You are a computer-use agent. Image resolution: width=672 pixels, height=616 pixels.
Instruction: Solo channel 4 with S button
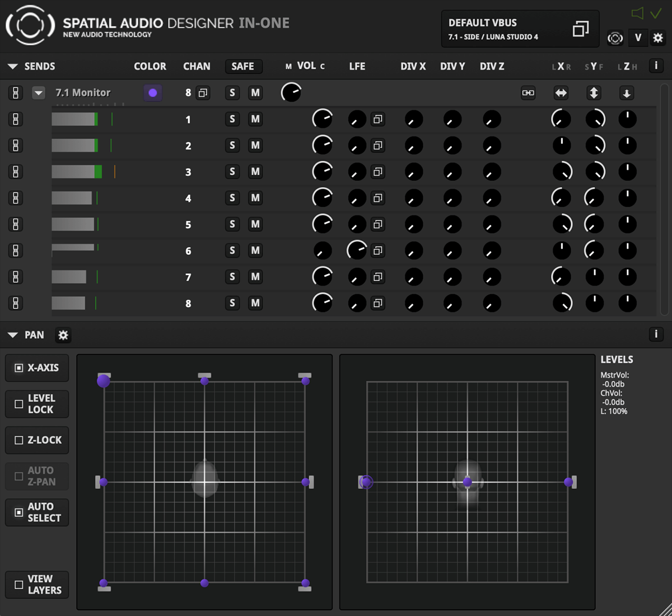(232, 198)
